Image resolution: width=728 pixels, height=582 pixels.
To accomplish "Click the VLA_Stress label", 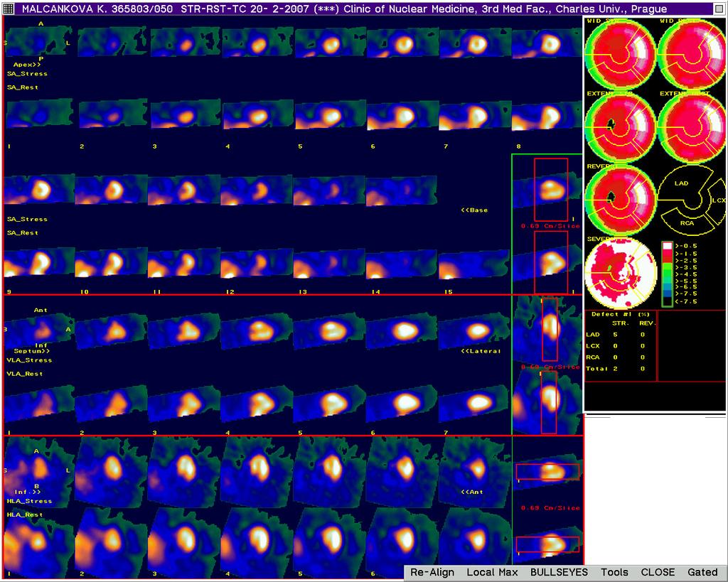I will pyautogui.click(x=29, y=360).
